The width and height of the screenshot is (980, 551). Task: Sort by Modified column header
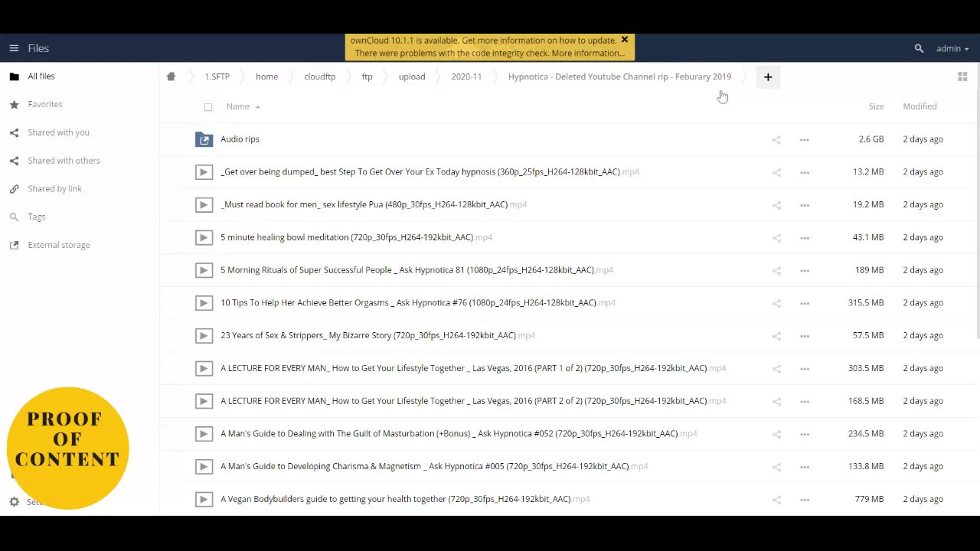click(920, 106)
